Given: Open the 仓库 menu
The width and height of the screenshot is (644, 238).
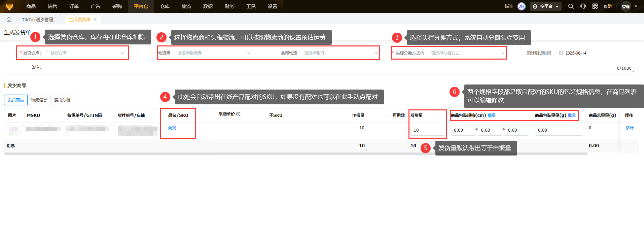Looking at the screenshot, I should [165, 6].
